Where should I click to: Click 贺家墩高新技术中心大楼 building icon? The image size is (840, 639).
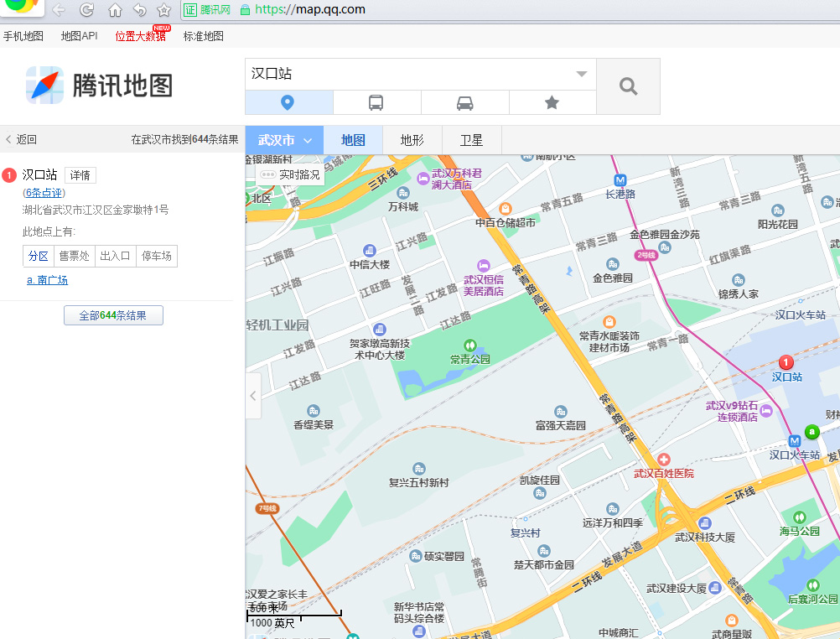[379, 330]
